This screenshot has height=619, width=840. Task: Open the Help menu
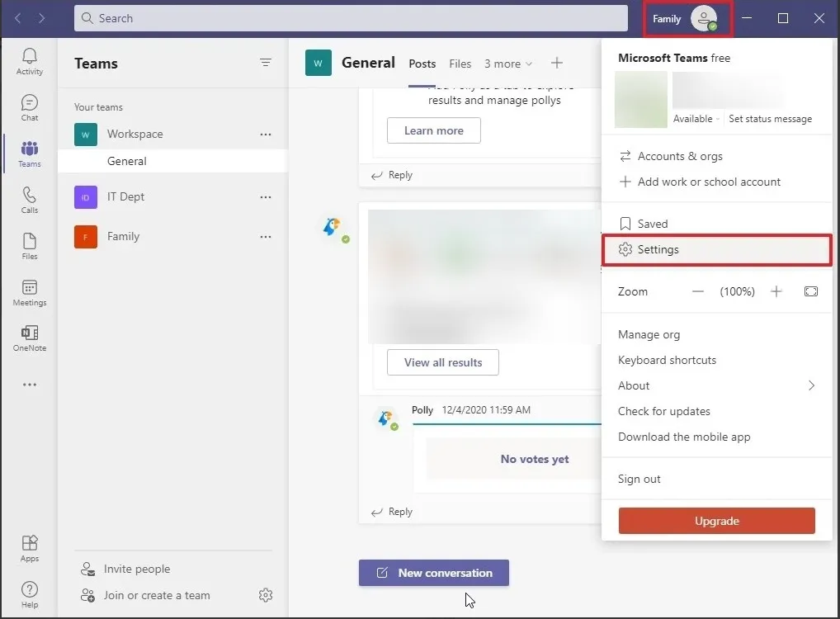(x=30, y=595)
